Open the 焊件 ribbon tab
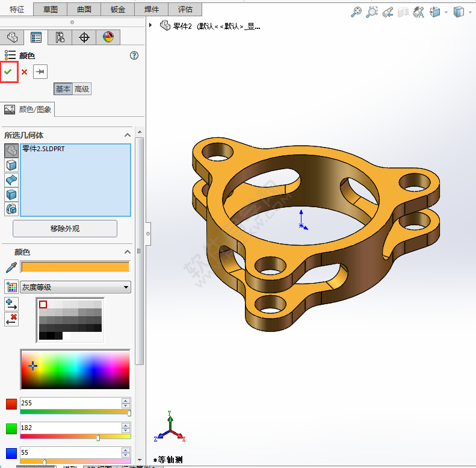 coord(152,10)
